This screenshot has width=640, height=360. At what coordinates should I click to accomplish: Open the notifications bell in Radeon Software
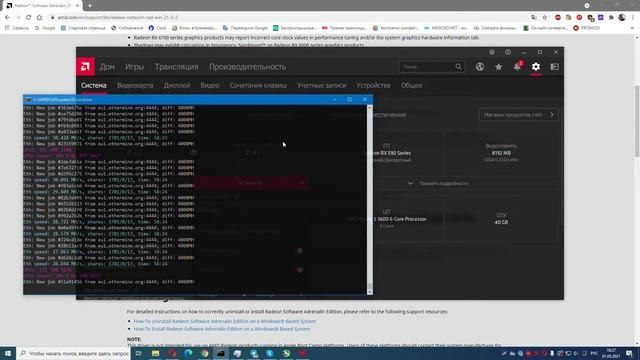click(x=517, y=67)
